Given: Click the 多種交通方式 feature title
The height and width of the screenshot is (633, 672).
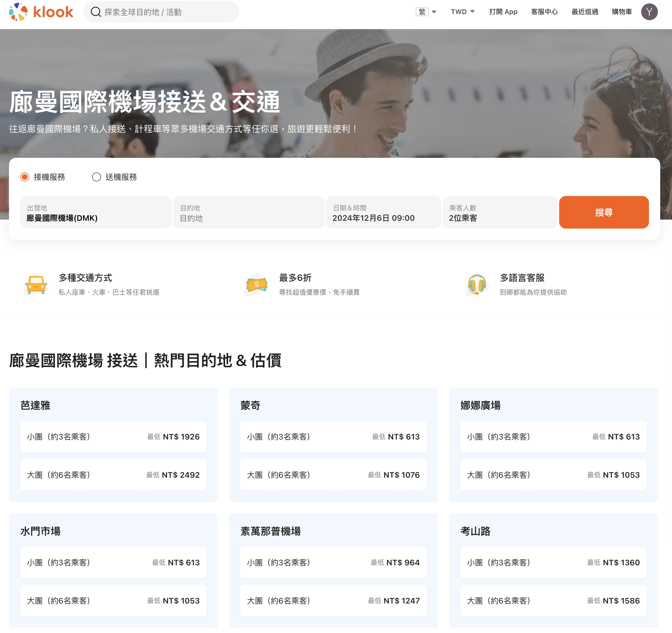Looking at the screenshot, I should [85, 278].
